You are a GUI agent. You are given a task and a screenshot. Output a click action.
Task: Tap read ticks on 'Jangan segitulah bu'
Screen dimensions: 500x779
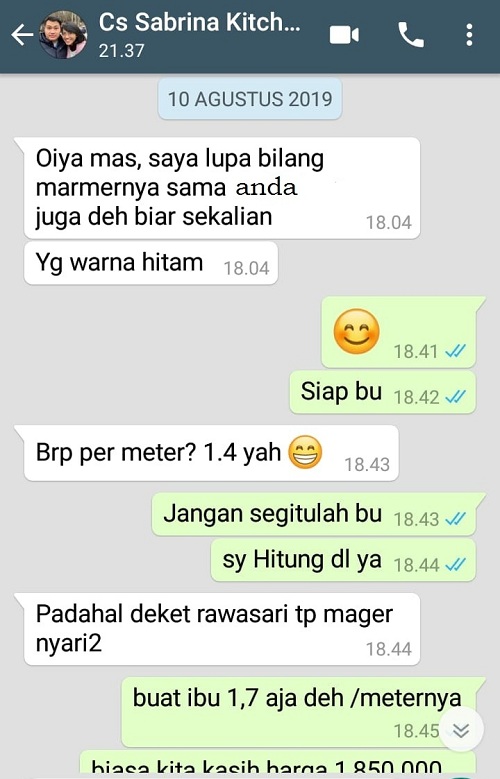(455, 519)
